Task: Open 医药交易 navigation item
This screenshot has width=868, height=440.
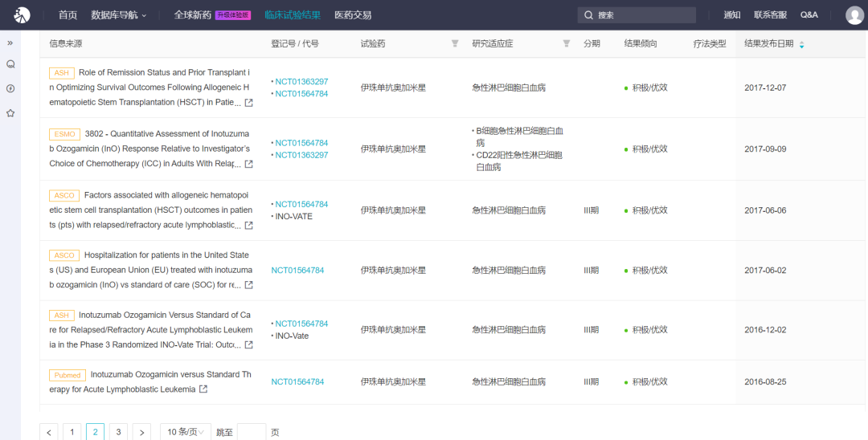Action: coord(353,15)
